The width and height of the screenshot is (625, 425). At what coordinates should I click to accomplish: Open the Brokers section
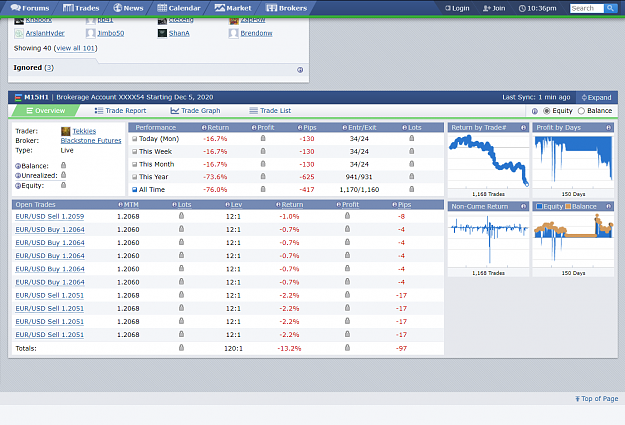[287, 8]
